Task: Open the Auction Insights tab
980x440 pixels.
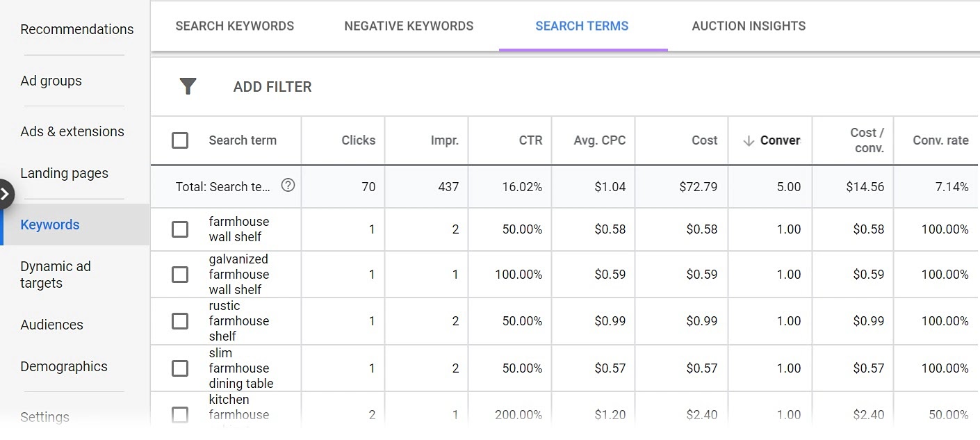Action: point(748,26)
